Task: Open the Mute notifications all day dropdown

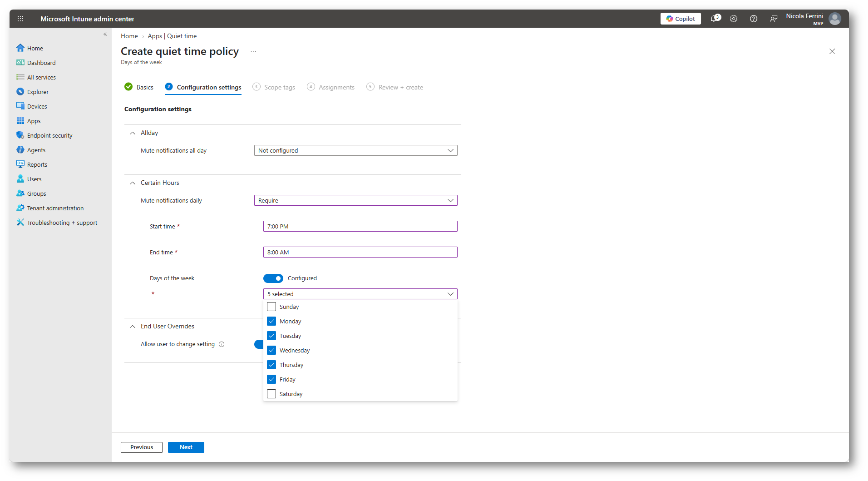Action: point(356,150)
